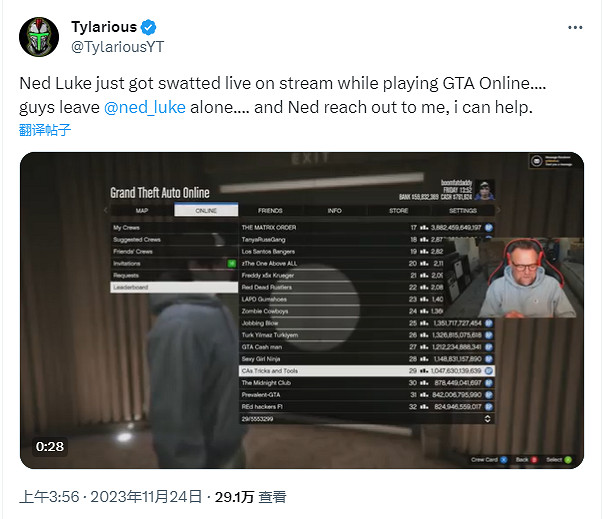Click the left arrow beside the MAP tab
603x519 pixels.
point(106,210)
